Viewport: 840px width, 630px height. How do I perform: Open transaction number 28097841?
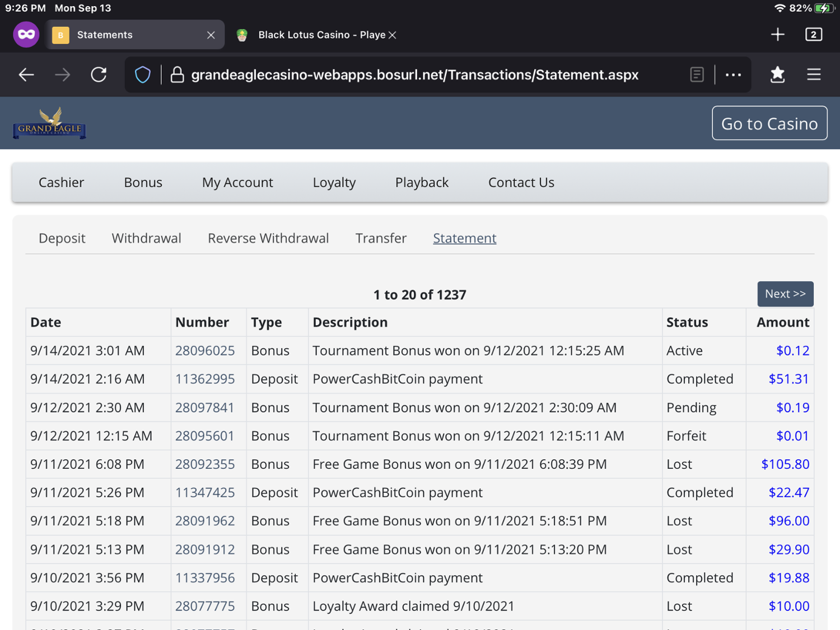coord(204,408)
